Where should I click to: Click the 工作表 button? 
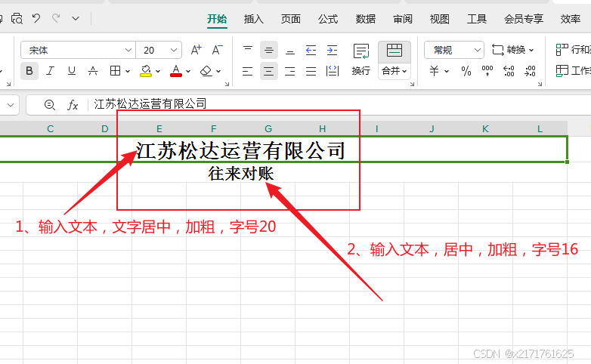pyautogui.click(x=573, y=71)
